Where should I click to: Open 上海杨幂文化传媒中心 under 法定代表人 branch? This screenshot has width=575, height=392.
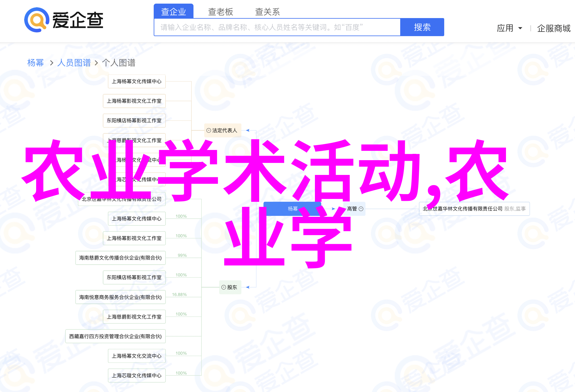(137, 81)
